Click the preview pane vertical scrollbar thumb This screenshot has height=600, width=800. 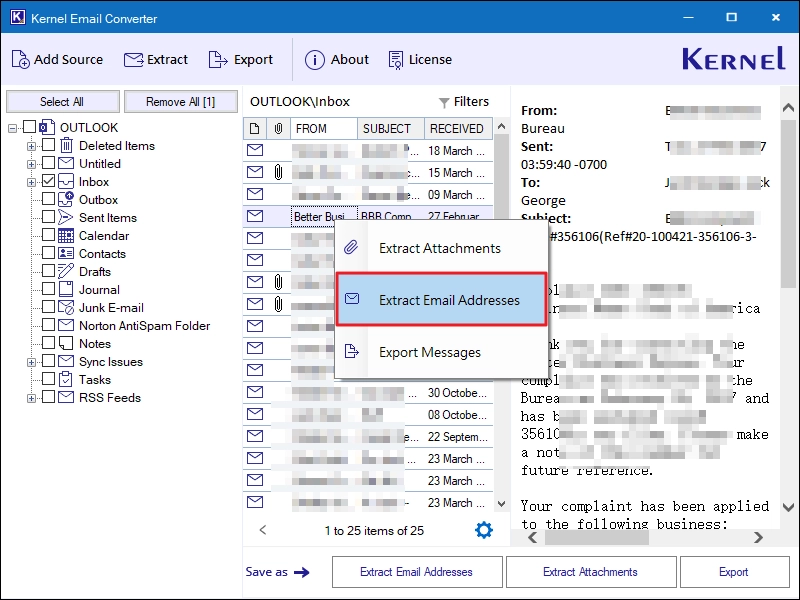[x=788, y=204]
